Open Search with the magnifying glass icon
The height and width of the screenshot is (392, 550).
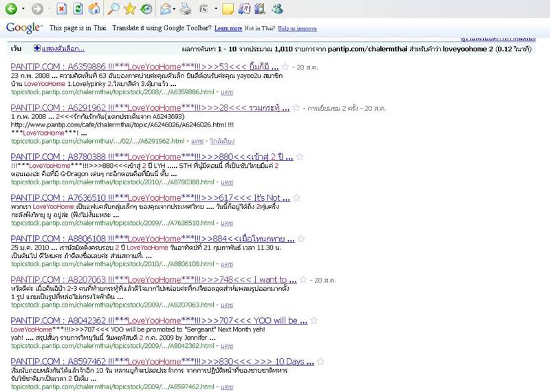113,9
